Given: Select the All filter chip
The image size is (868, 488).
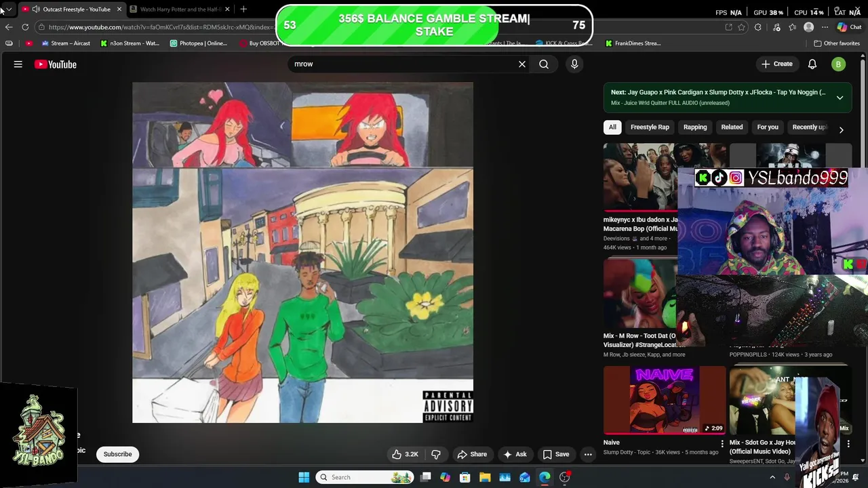Looking at the screenshot, I should click(612, 127).
